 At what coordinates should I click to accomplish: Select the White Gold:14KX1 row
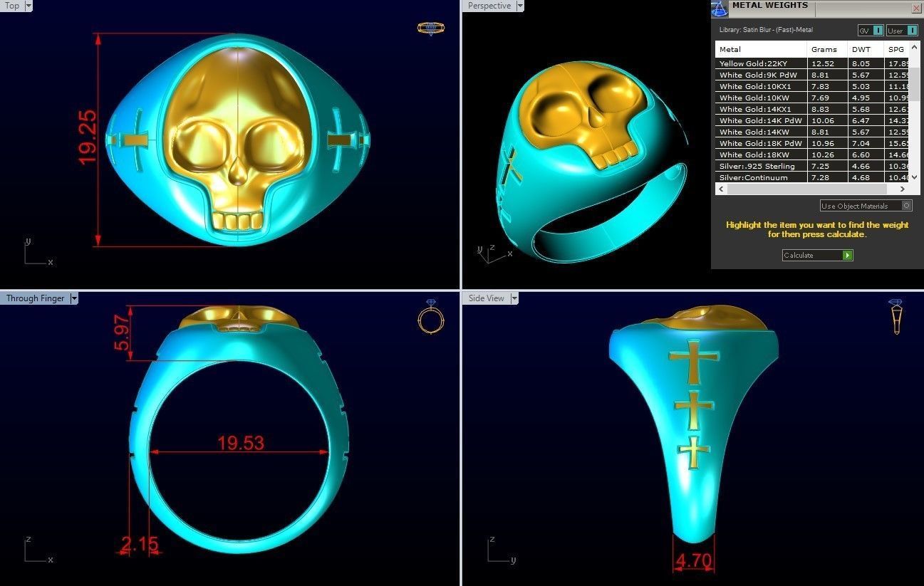pyautogui.click(x=813, y=109)
